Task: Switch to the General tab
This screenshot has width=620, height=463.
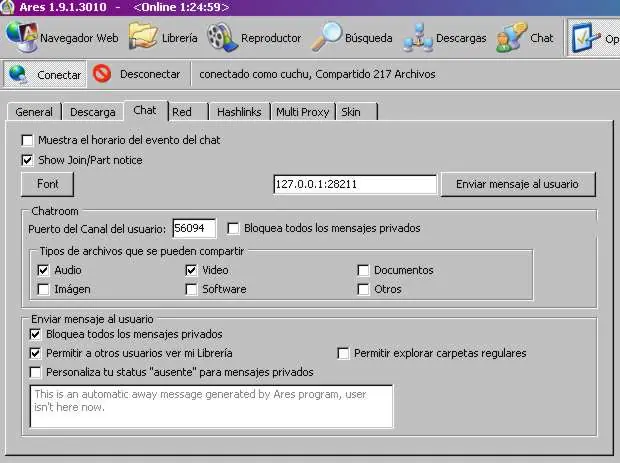Action: [x=34, y=112]
